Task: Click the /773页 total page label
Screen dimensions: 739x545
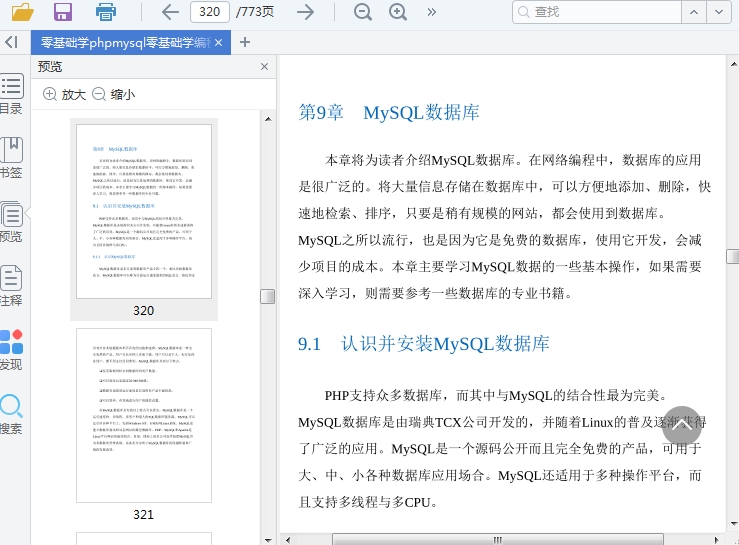Action: (x=255, y=12)
